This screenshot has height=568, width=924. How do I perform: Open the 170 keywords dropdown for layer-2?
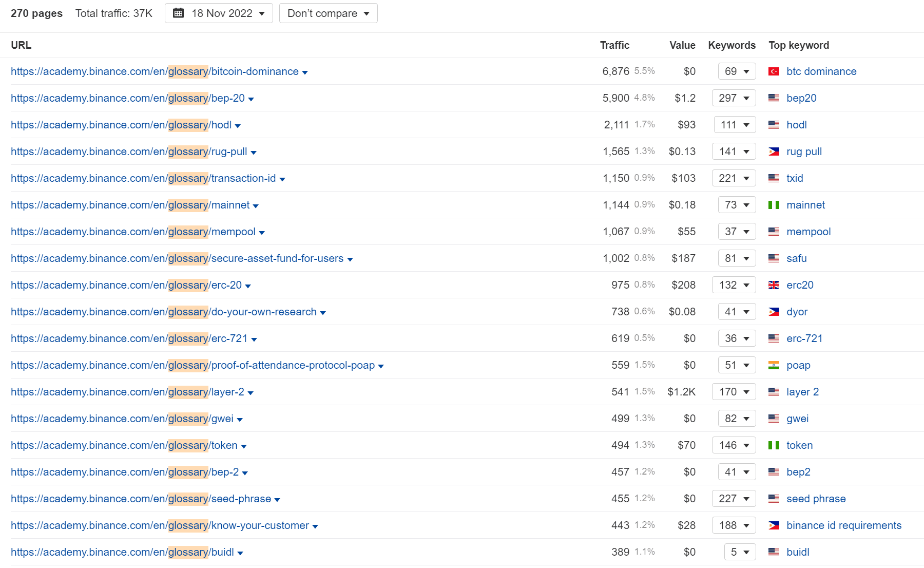[x=734, y=392]
